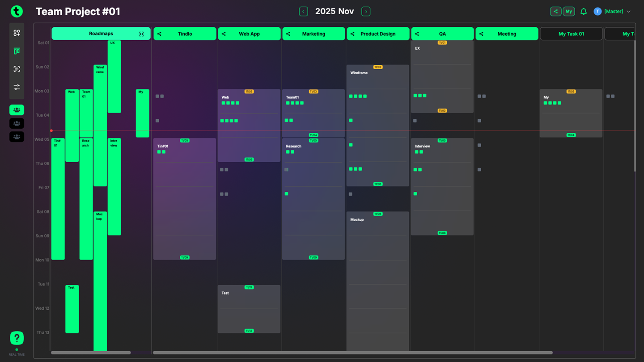Go to previous month with left chevron
The height and width of the screenshot is (362, 644).
pyautogui.click(x=303, y=12)
